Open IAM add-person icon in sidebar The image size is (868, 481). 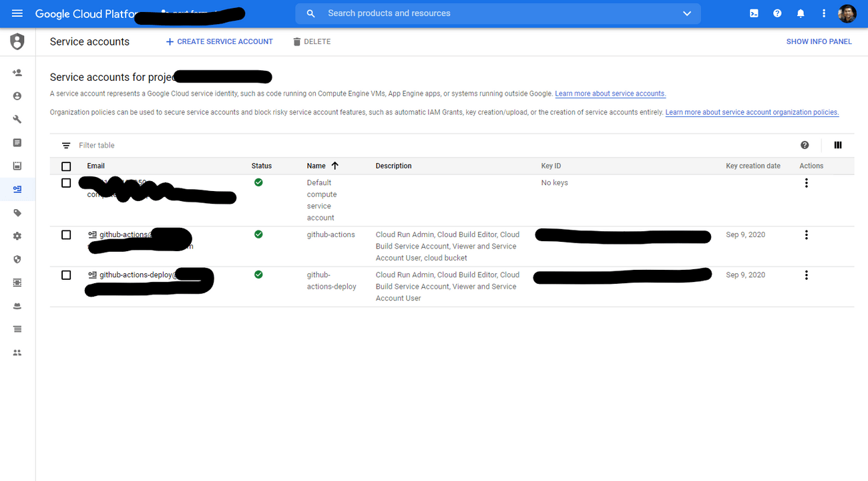17,73
